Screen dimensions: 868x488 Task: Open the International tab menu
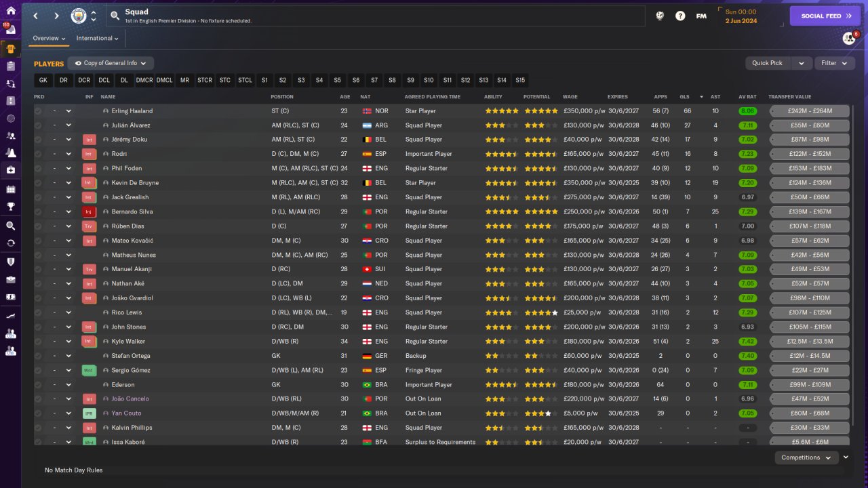(97, 39)
